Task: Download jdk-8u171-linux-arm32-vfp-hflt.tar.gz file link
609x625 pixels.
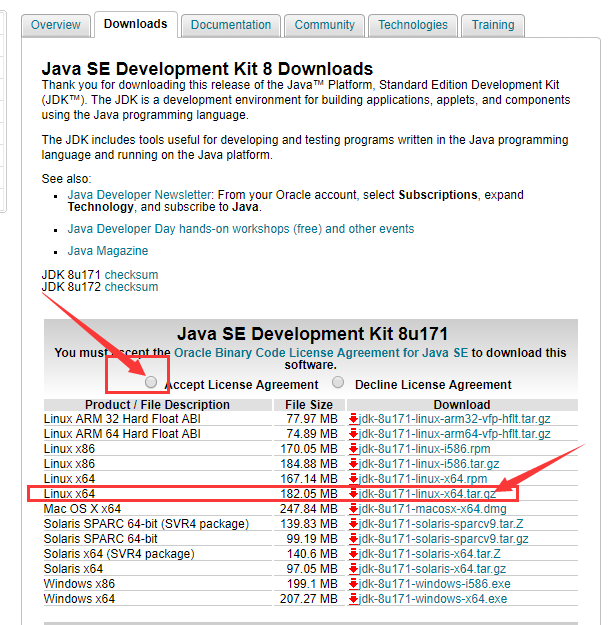Action: point(454,419)
